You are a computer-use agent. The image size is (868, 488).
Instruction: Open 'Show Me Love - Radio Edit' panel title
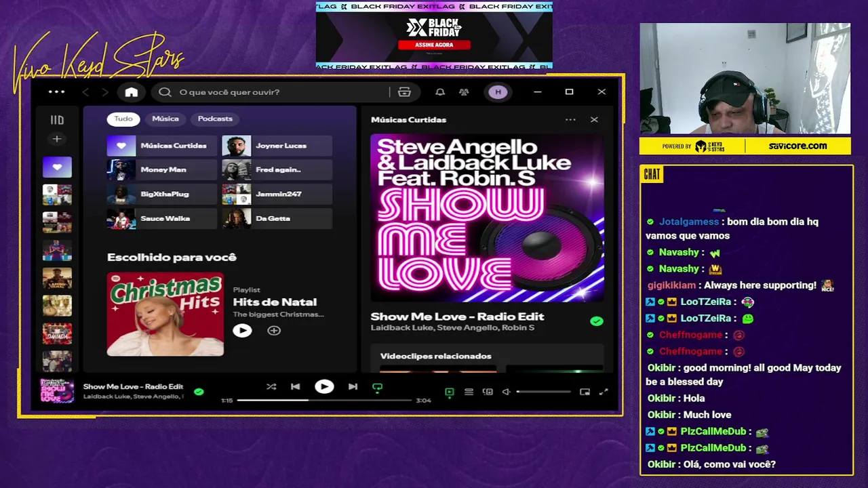[x=458, y=317]
